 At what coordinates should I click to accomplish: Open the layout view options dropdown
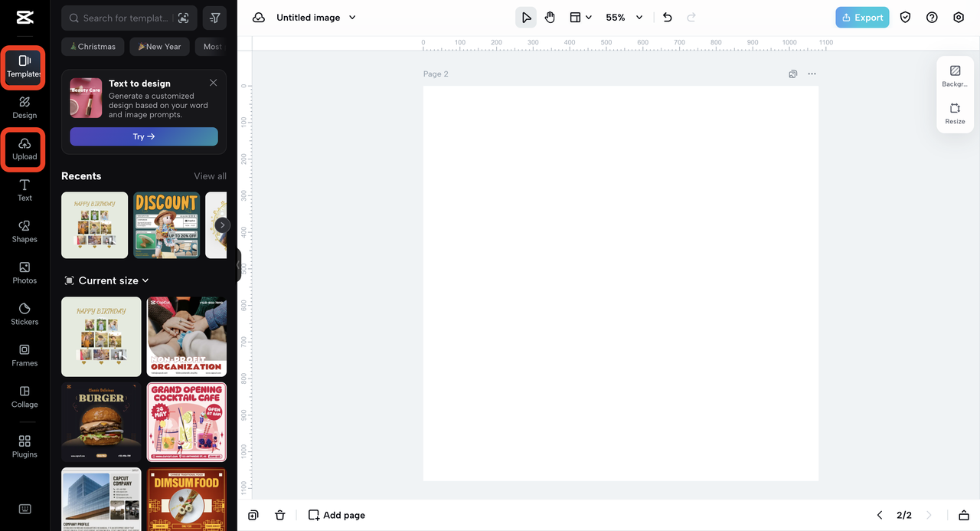(x=580, y=18)
